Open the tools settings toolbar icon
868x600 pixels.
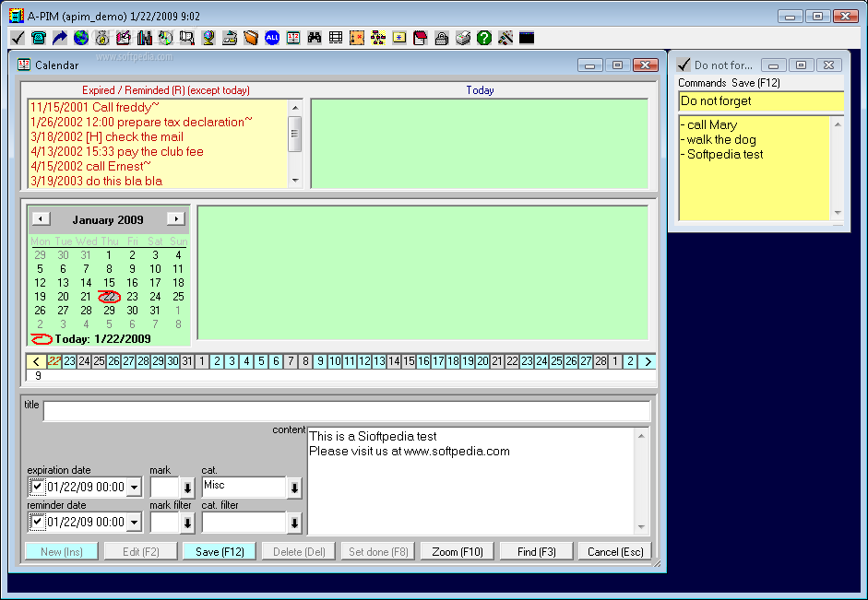pyautogui.click(x=505, y=38)
